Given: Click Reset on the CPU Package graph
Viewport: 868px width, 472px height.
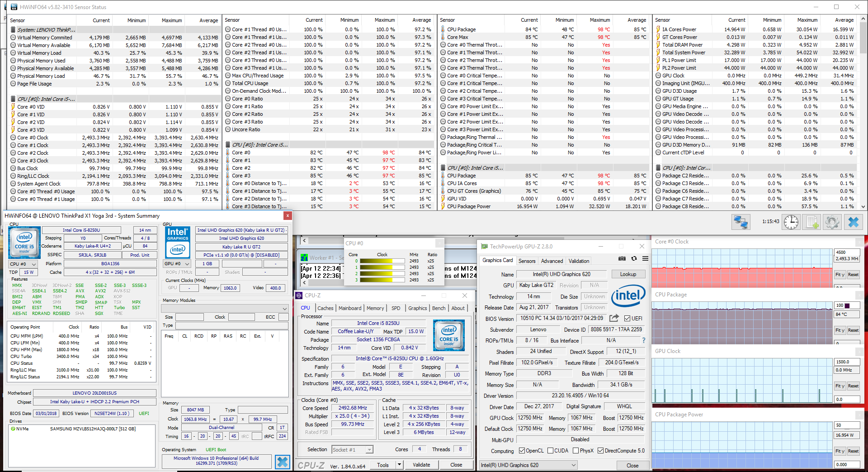Looking at the screenshot, I should point(853,330).
